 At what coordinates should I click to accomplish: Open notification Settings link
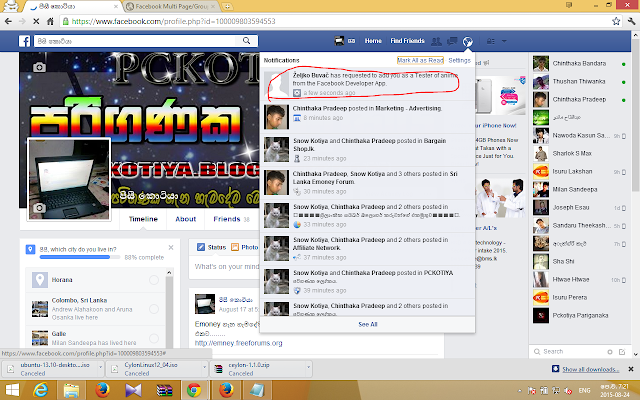pos(460,60)
